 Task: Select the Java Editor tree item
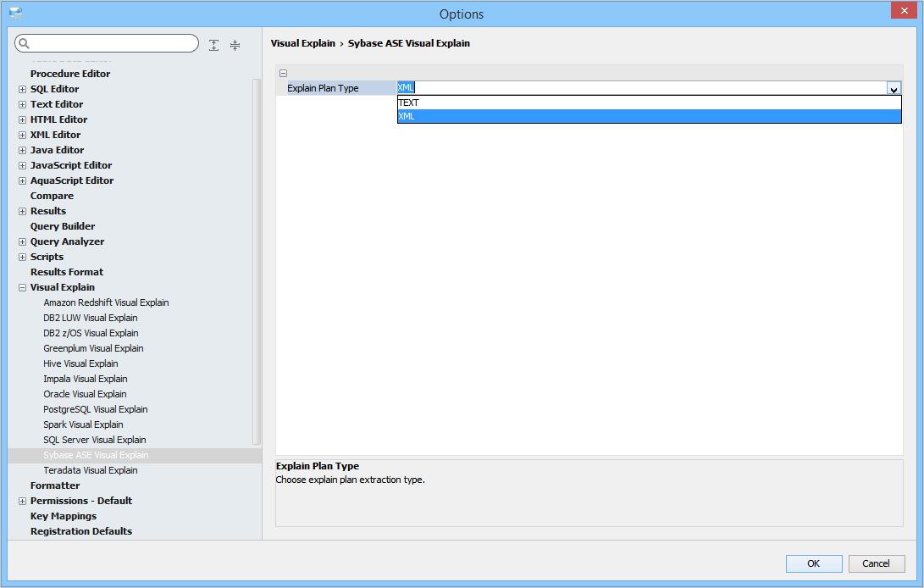point(57,151)
